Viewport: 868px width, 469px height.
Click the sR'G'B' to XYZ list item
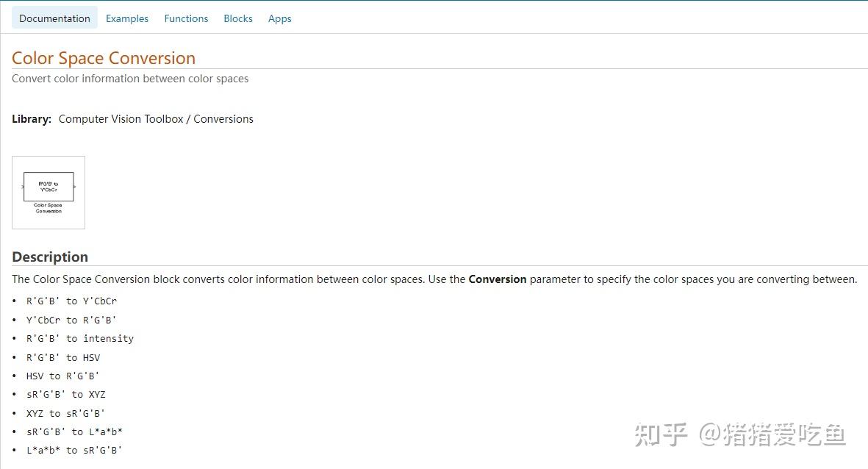[x=66, y=394]
